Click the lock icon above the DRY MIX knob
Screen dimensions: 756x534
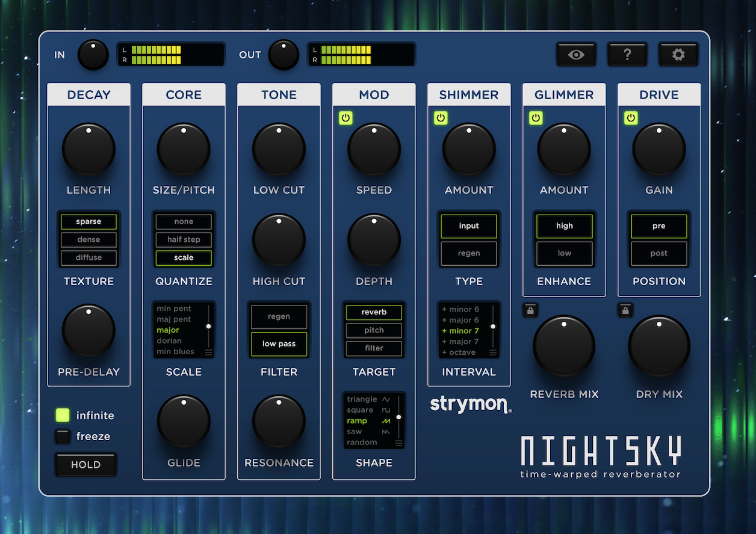625,310
